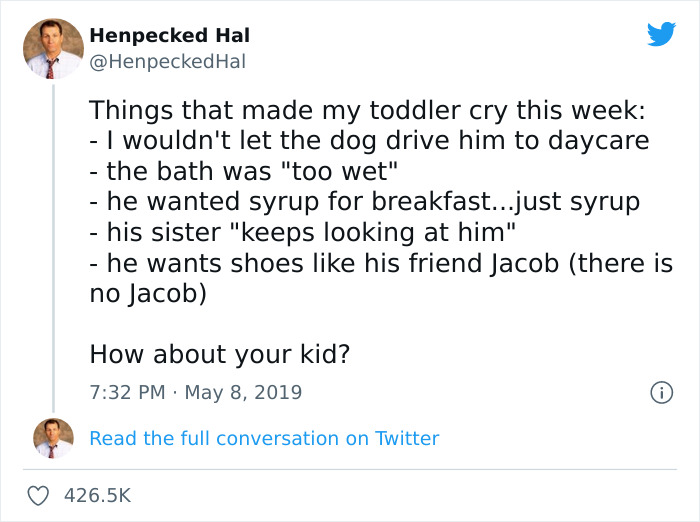Click the @HenpeckedHal handle
The height and width of the screenshot is (522, 700).
[x=167, y=61]
